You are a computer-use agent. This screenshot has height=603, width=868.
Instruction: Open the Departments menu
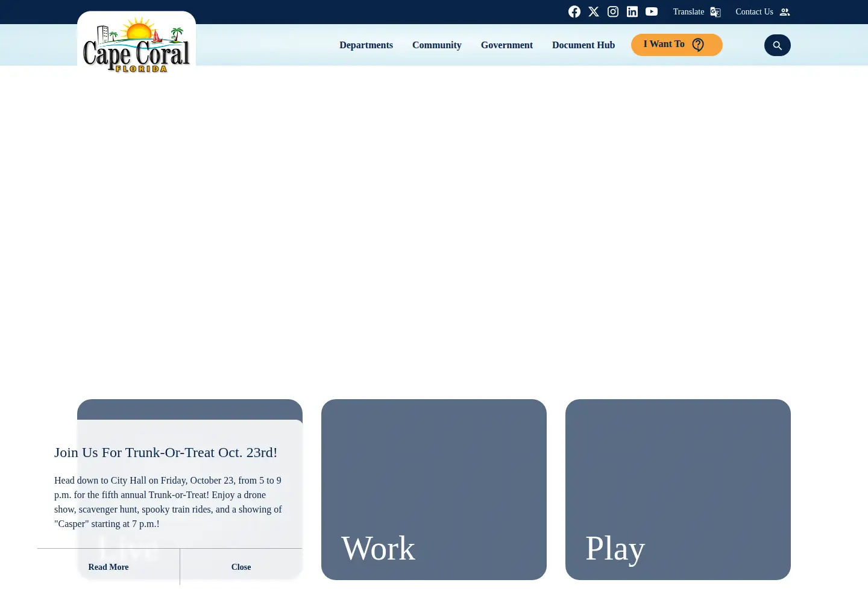pos(366,45)
